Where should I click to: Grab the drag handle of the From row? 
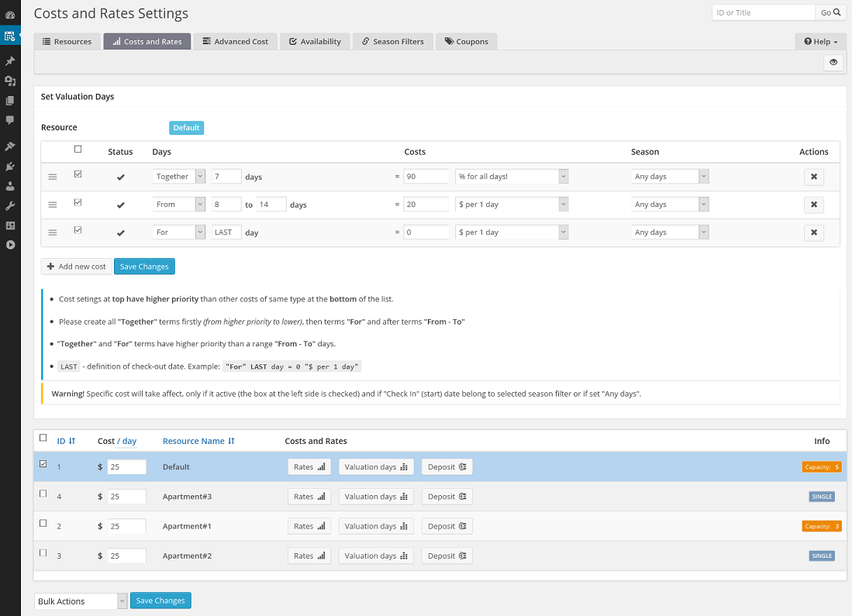tap(53, 205)
